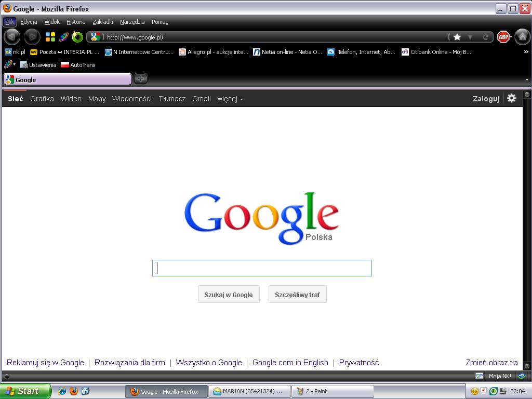Open Gmail from the Google bar
The image size is (532, 399).
[202, 99]
